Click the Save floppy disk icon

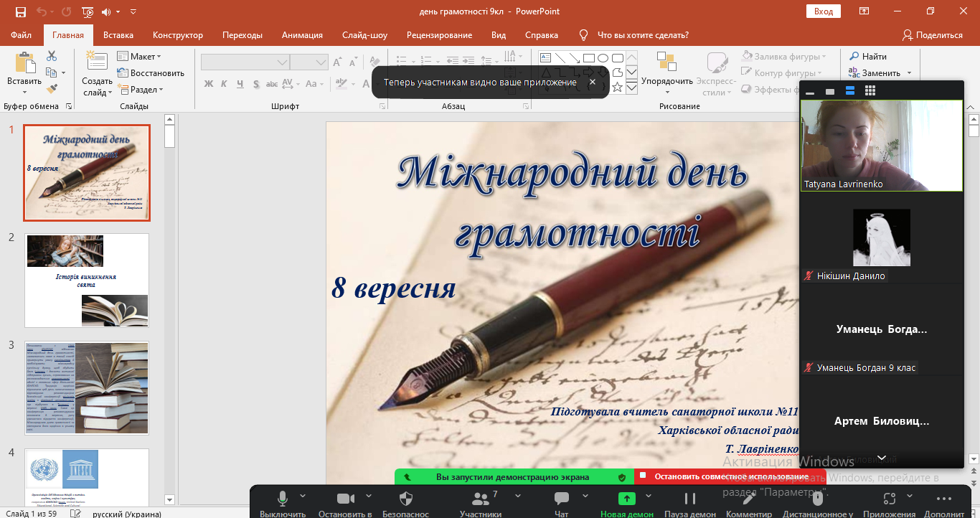point(21,11)
